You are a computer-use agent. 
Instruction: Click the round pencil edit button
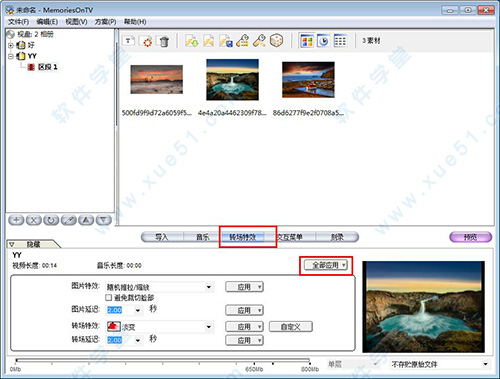(69, 220)
